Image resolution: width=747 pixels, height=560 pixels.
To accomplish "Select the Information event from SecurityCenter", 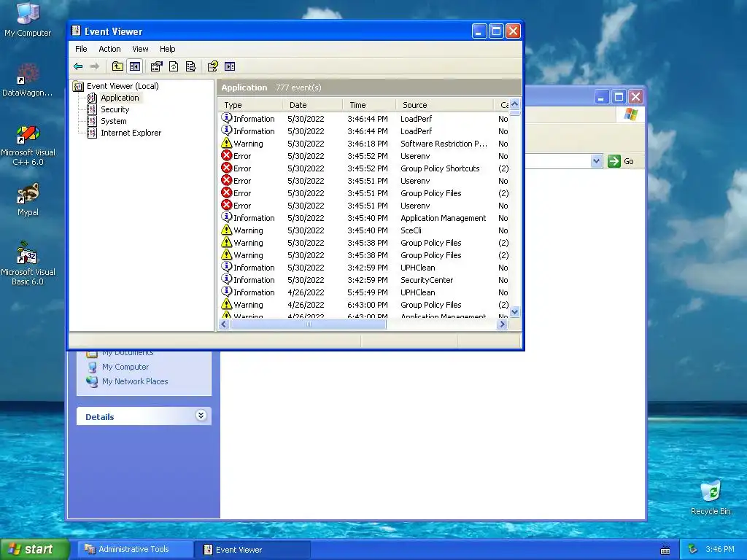I will point(365,280).
